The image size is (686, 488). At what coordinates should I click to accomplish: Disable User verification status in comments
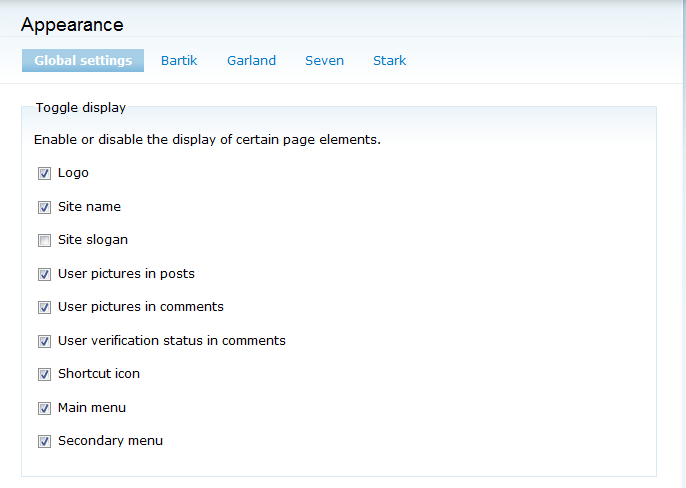[44, 341]
